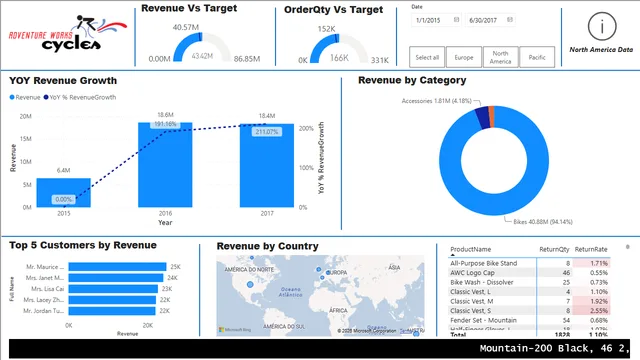Click the Microsoft Bing logo on map
This screenshot has width=640, height=360.
[235, 329]
